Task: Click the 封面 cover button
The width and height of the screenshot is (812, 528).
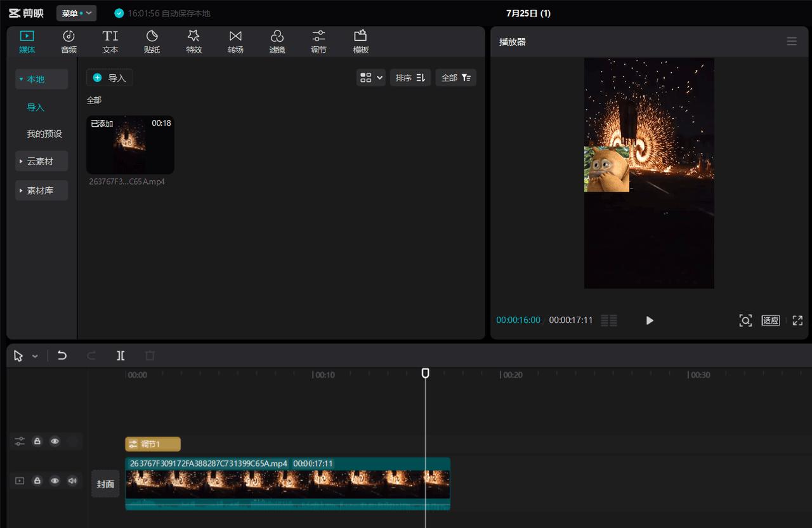Action: (x=105, y=484)
